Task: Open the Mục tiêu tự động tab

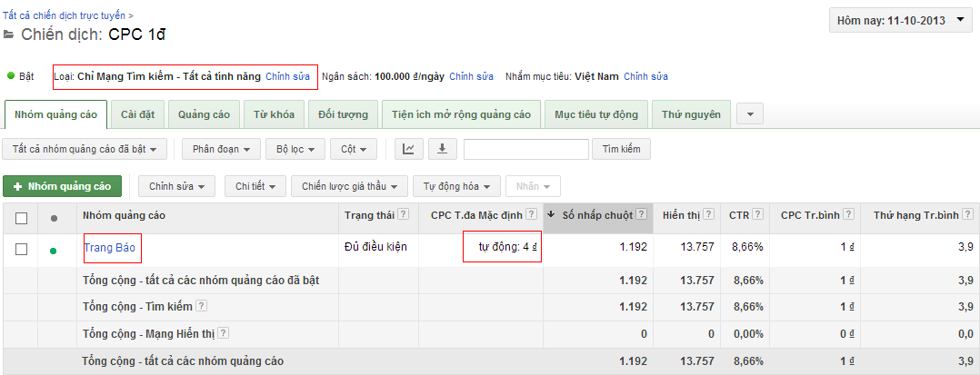Action: [x=596, y=114]
